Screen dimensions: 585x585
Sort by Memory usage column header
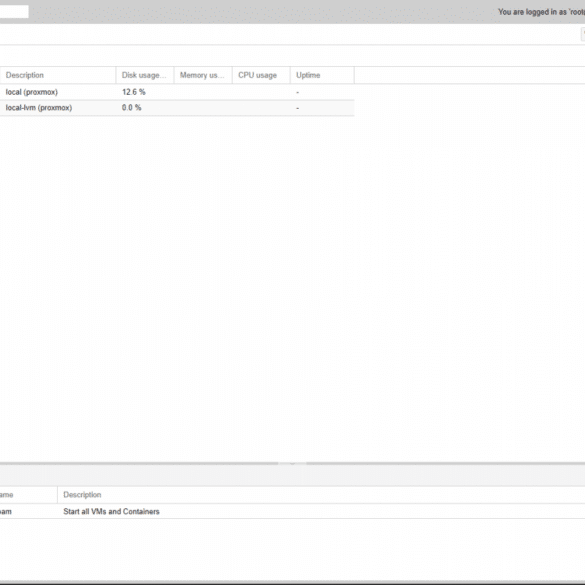coord(203,75)
